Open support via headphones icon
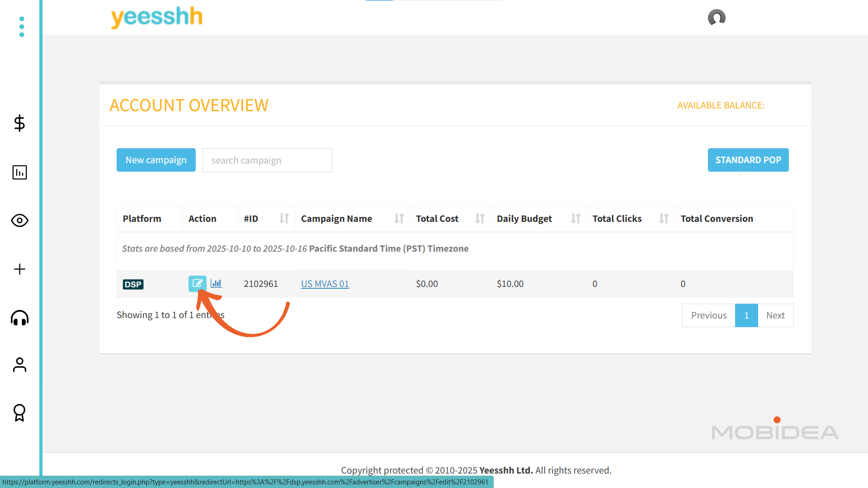 pos(19,318)
